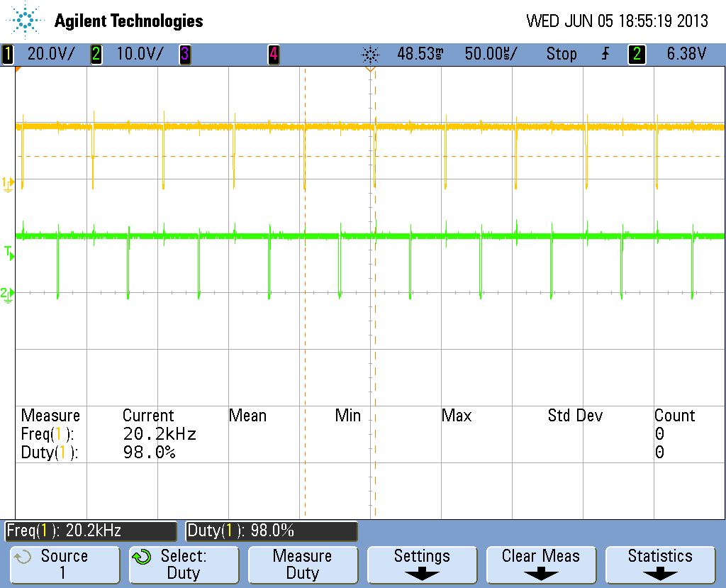This screenshot has height=588, width=726.
Task: Click the horizontal reference snowflake icon
Action: pyautogui.click(x=369, y=54)
